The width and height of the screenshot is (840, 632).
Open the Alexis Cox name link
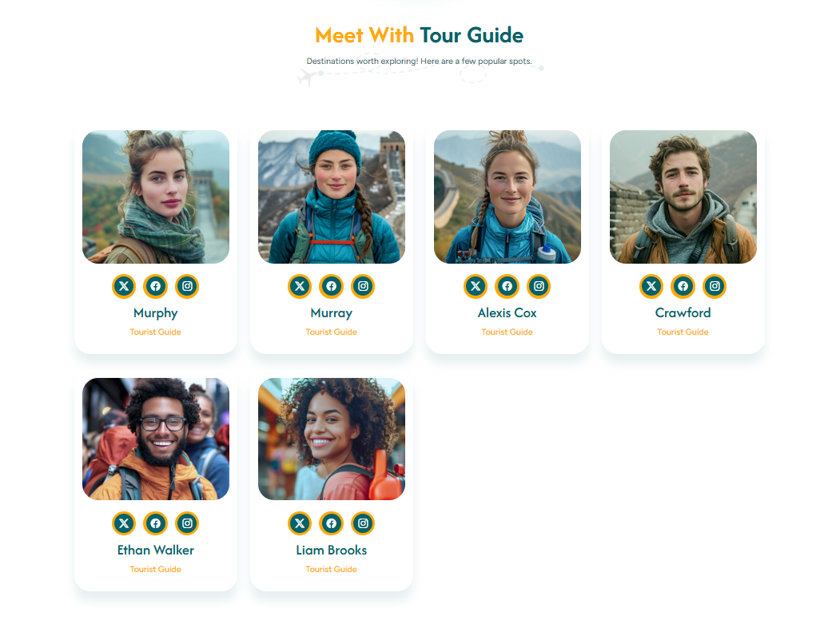[507, 313]
